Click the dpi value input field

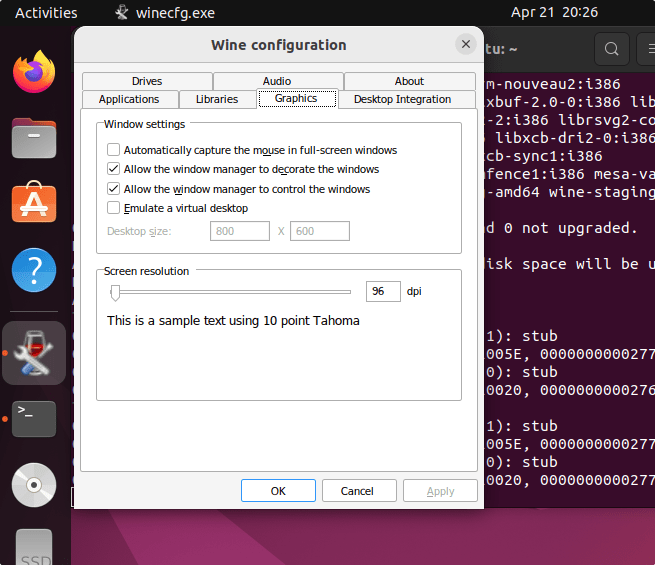[x=382, y=292]
